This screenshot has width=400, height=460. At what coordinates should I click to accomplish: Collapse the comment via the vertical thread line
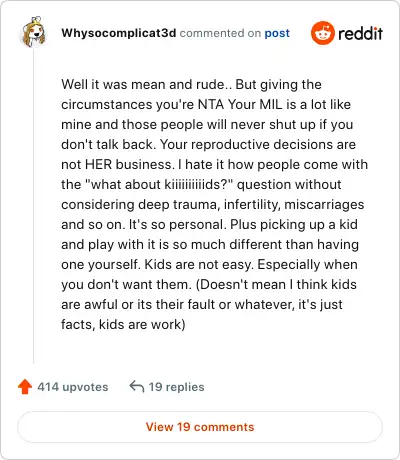(x=34, y=207)
